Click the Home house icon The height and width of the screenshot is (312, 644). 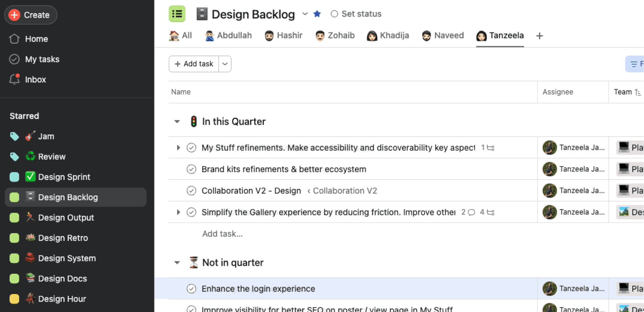coord(14,39)
